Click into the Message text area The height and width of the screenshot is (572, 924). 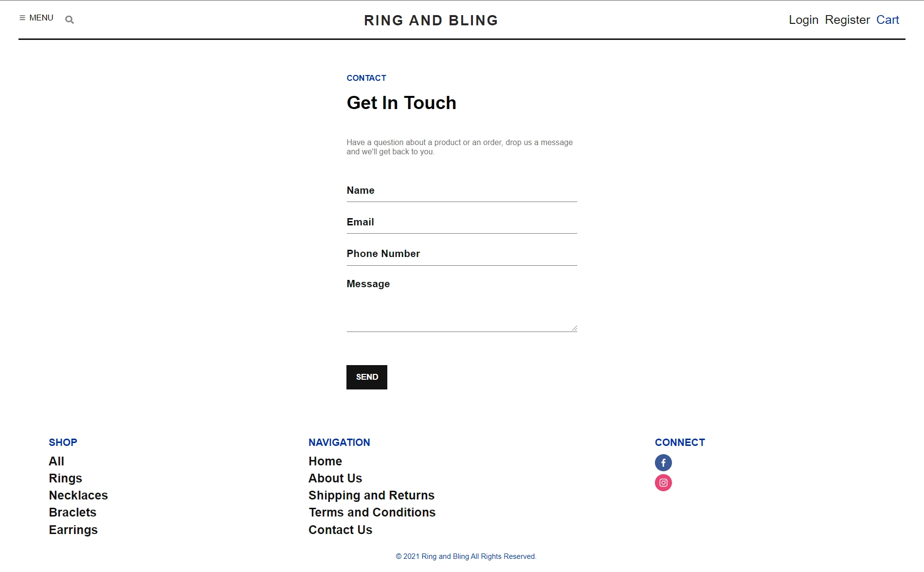coord(462,304)
